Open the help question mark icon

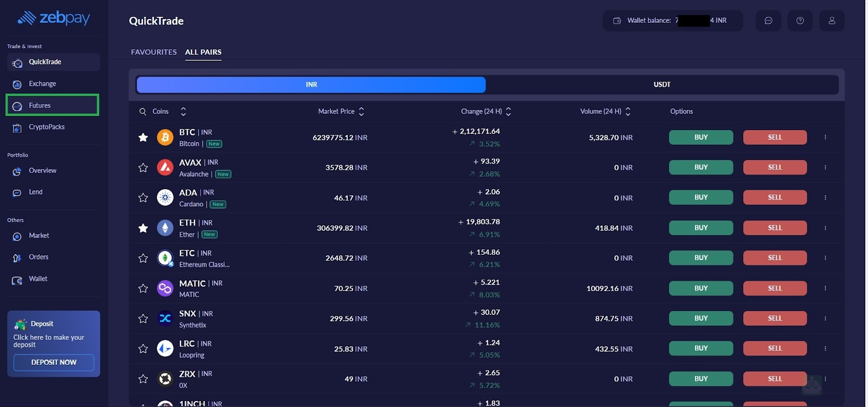[800, 21]
